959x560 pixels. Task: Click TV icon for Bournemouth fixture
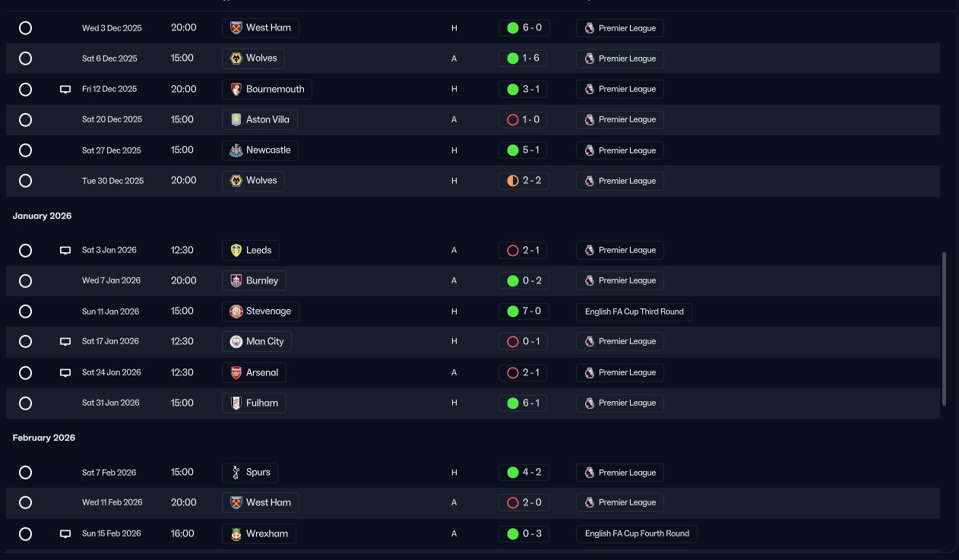point(65,90)
